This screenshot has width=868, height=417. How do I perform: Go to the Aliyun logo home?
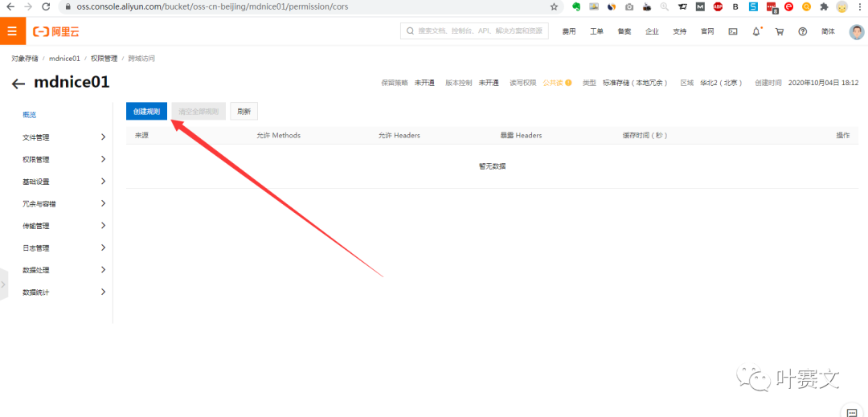tap(56, 32)
